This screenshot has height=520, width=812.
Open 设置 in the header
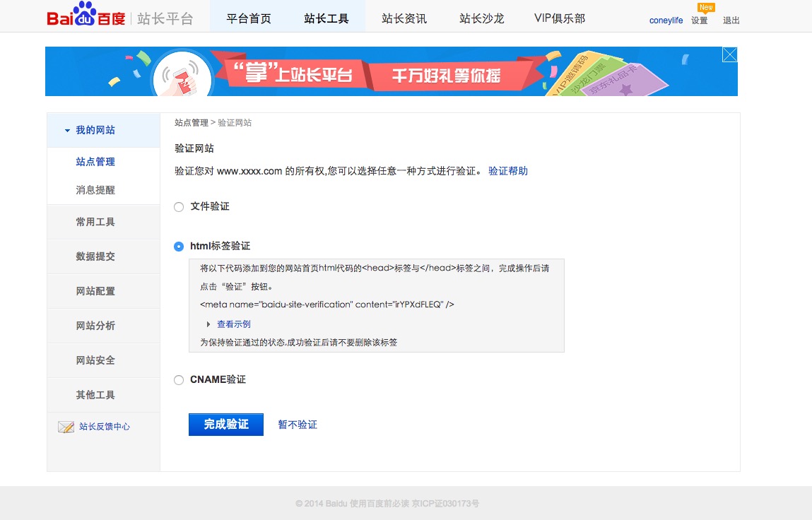699,20
